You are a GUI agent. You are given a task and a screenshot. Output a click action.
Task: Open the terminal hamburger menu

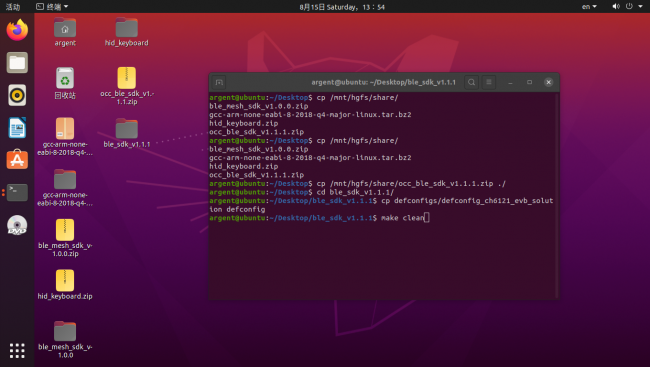click(x=489, y=82)
